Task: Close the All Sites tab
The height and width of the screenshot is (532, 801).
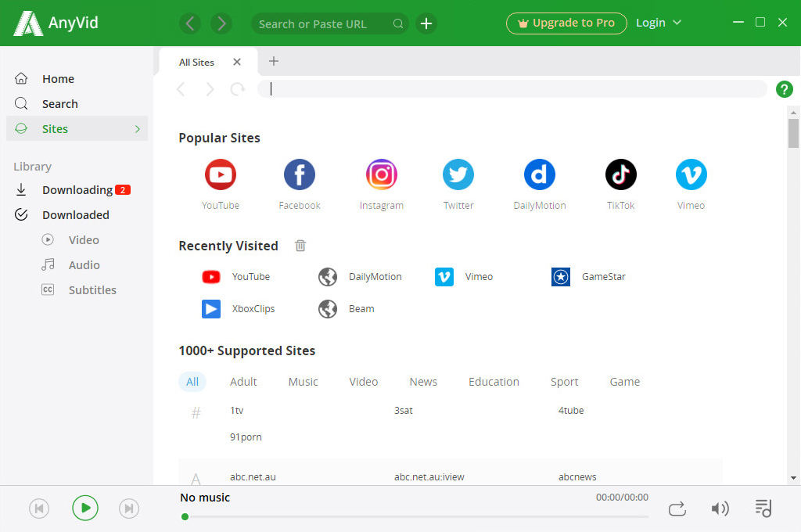Action: click(x=236, y=62)
